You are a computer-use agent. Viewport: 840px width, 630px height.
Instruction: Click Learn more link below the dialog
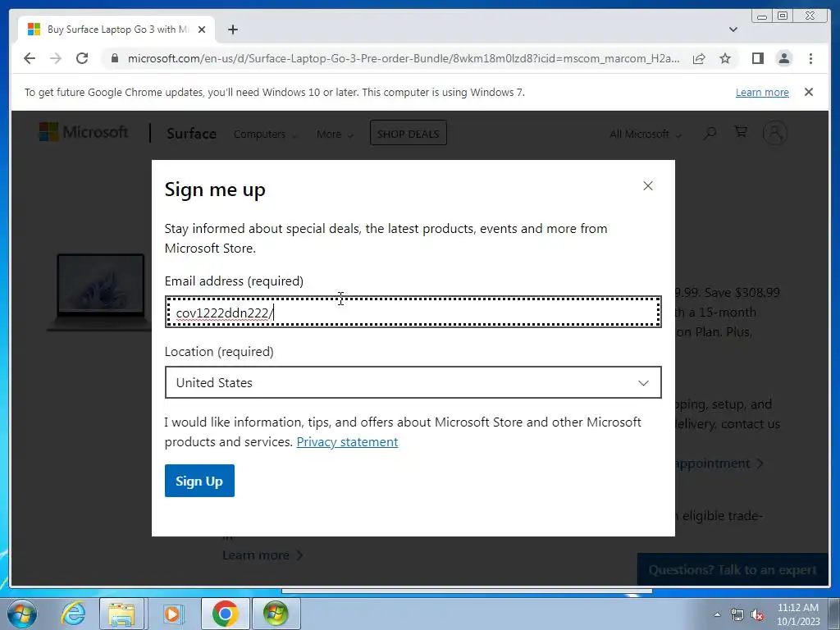pos(262,555)
